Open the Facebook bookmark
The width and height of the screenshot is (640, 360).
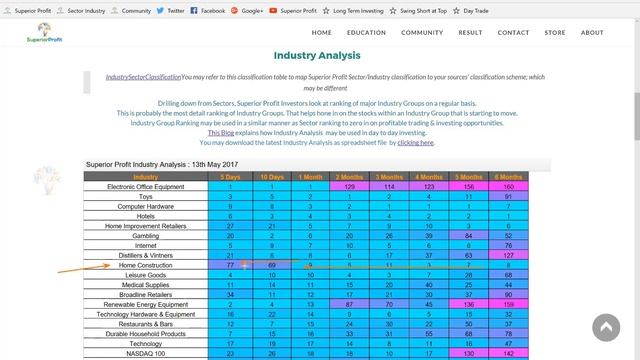pyautogui.click(x=208, y=11)
